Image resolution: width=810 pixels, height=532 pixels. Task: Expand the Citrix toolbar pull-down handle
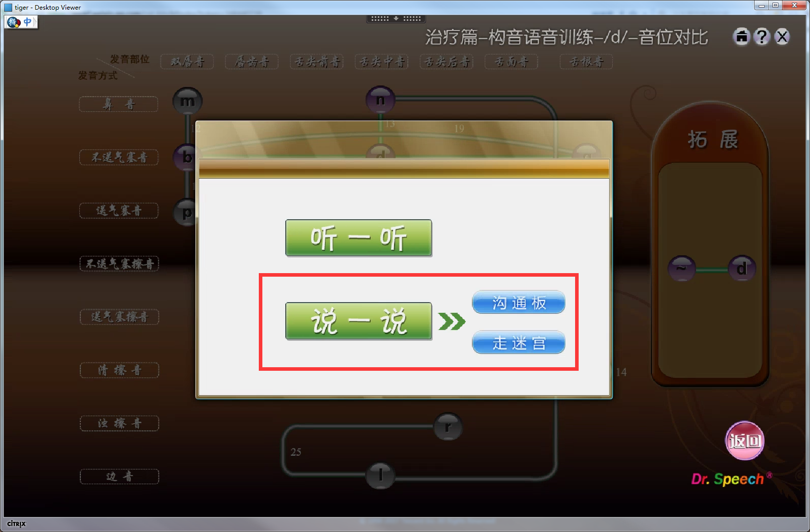click(396, 18)
